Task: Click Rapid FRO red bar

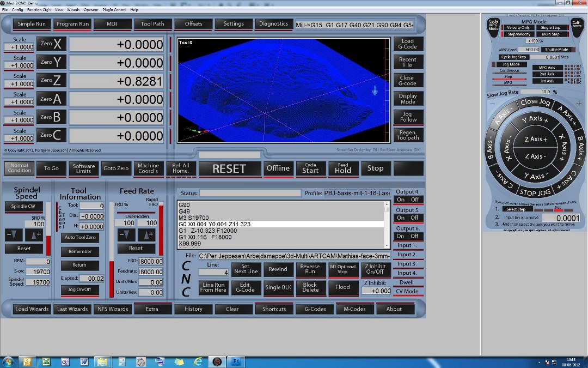Action: 161,229
